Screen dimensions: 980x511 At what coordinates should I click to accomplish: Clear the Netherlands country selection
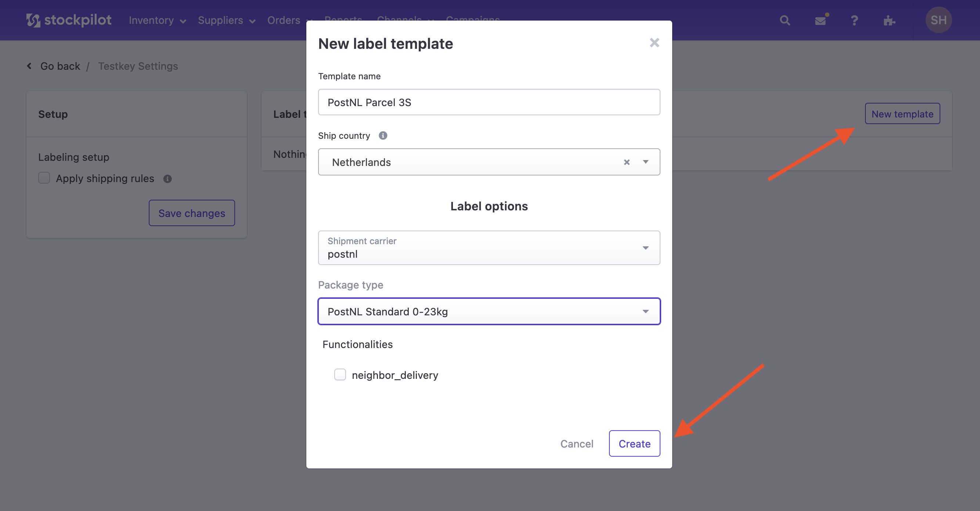(627, 162)
